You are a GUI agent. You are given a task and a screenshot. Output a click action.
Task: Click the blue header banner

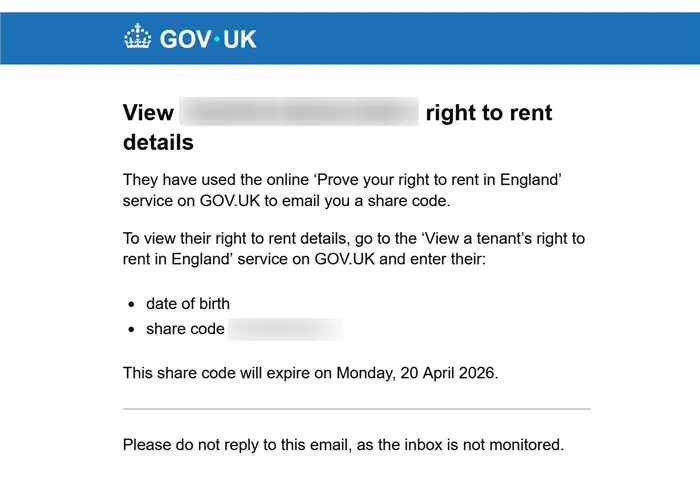point(450,38)
